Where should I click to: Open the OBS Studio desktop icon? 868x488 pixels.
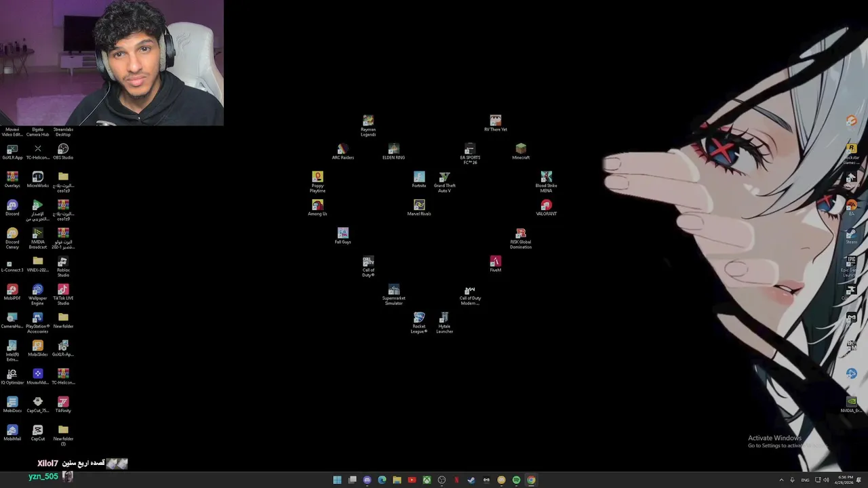[x=63, y=151]
